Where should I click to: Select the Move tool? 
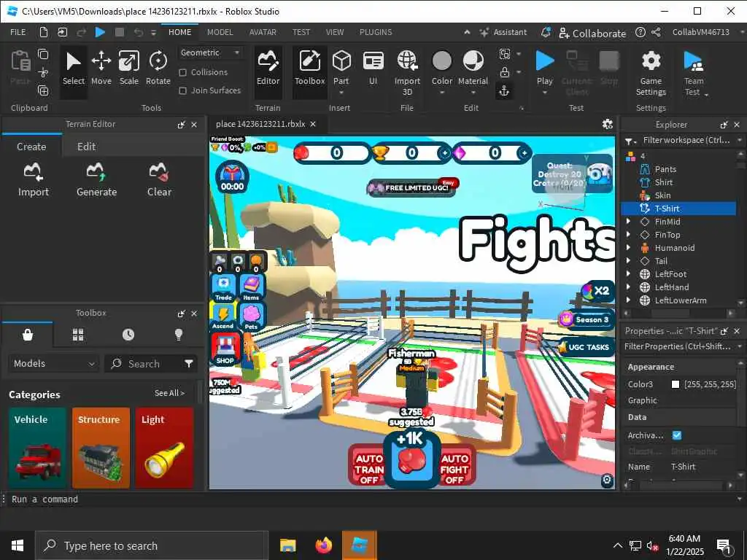(x=101, y=69)
